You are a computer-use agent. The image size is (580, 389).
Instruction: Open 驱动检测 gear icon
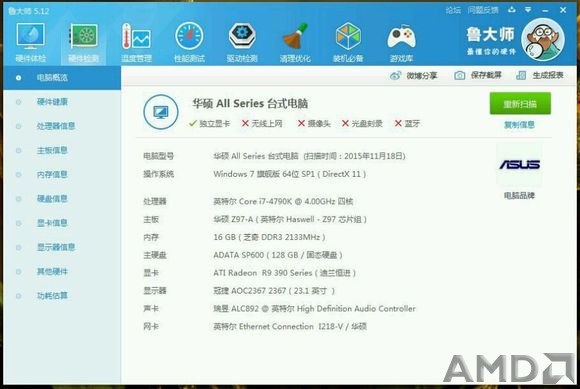point(242,36)
